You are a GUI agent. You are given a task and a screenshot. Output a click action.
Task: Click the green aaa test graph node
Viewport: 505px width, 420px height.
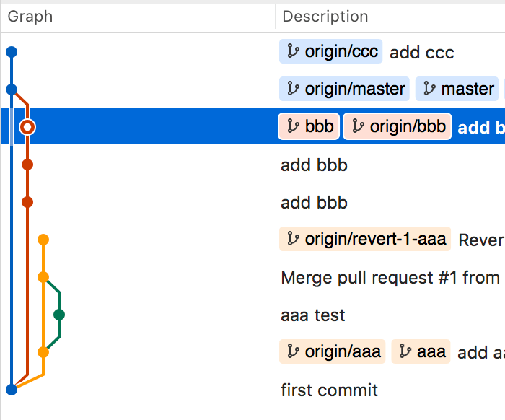coord(59,314)
